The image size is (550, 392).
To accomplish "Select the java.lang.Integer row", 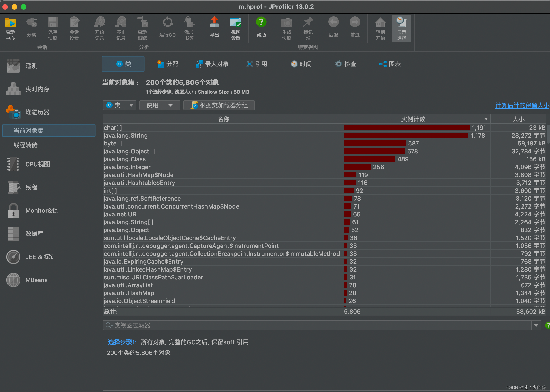I will [324, 167].
